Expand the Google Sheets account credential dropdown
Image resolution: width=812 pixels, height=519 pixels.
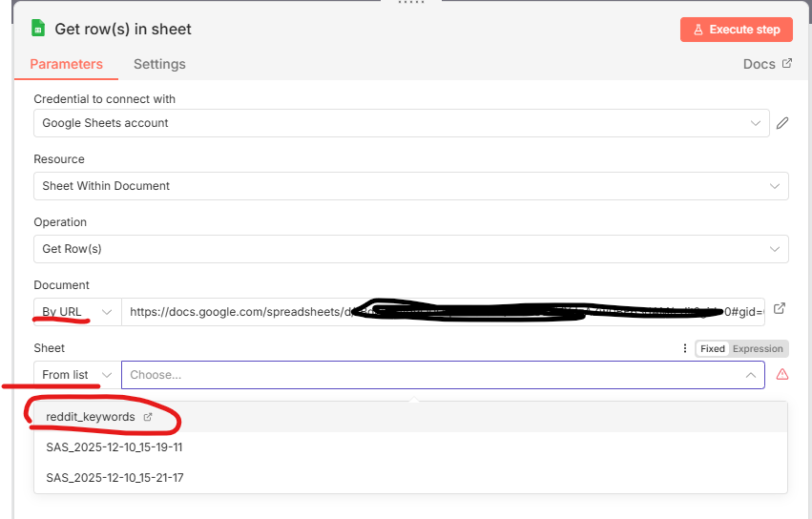pyautogui.click(x=401, y=123)
